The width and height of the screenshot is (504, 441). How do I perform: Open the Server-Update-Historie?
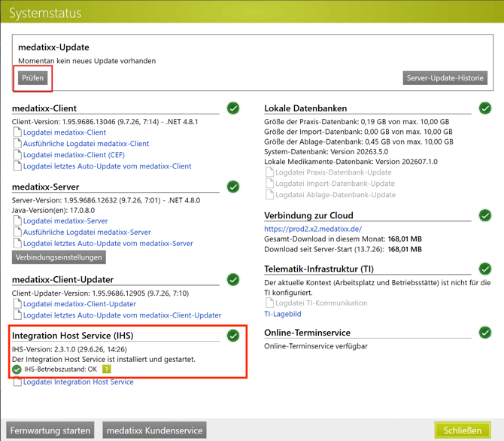[x=445, y=78]
